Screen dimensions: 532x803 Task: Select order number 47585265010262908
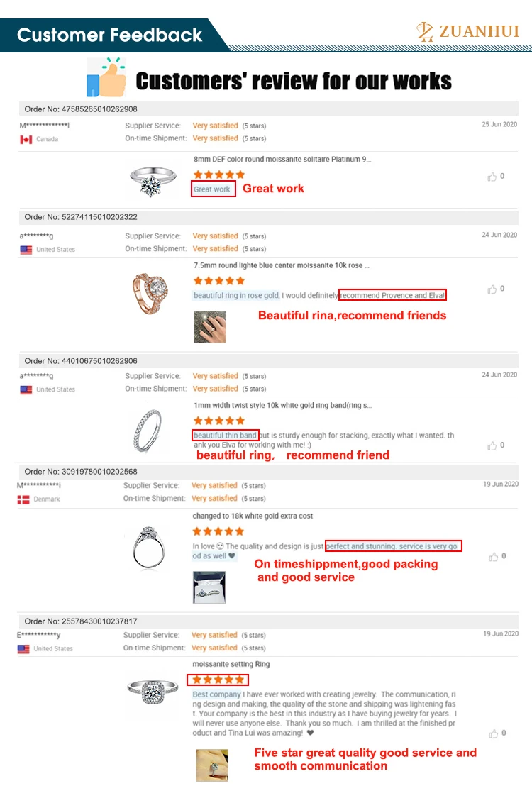[81, 109]
